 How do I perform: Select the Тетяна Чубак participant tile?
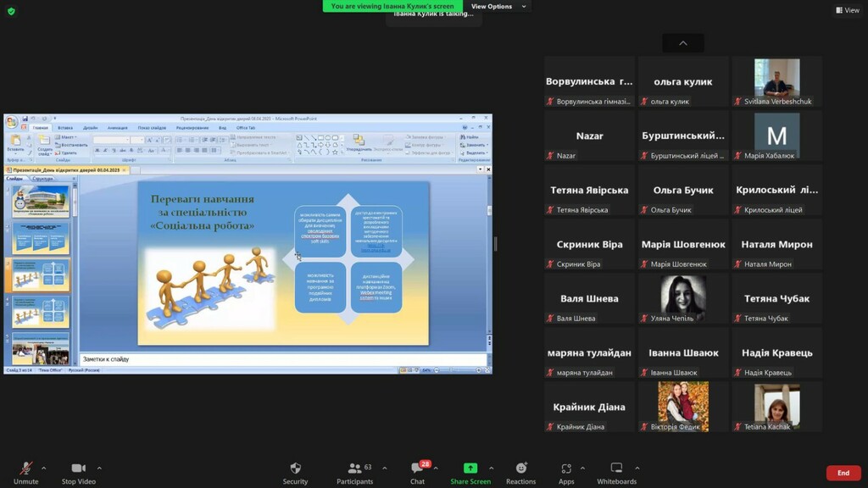(776, 298)
